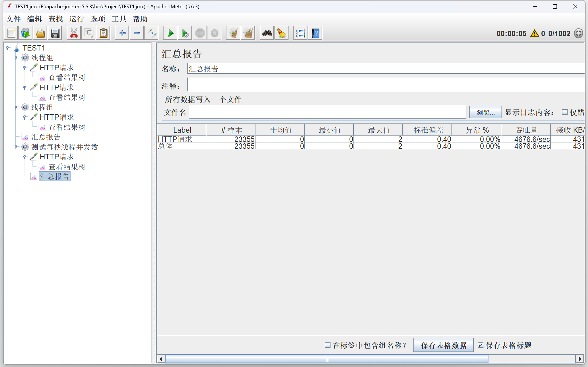This screenshot has width=588, height=367.
Task: Click the Reset search brush icon
Action: point(282,33)
